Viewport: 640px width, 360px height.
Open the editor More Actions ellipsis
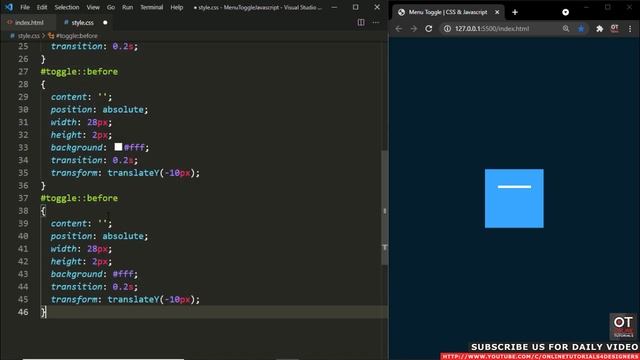(x=376, y=22)
